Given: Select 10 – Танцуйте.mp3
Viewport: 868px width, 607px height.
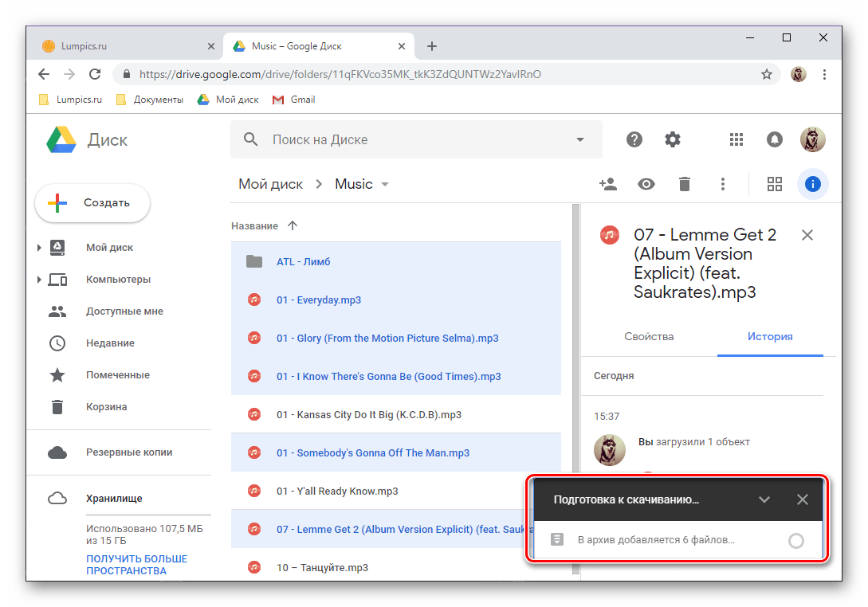Looking at the screenshot, I should pos(378,567).
